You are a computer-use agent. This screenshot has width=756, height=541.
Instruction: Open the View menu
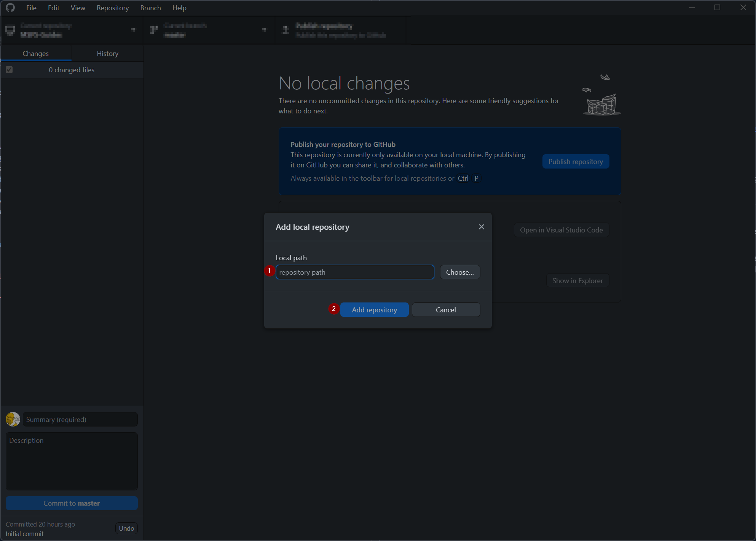(x=78, y=8)
